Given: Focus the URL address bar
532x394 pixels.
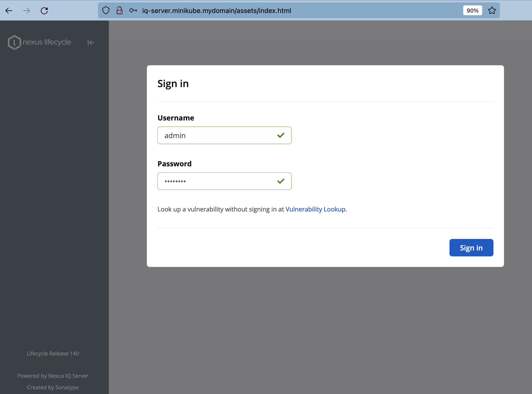Looking at the screenshot, I should coord(270,11).
